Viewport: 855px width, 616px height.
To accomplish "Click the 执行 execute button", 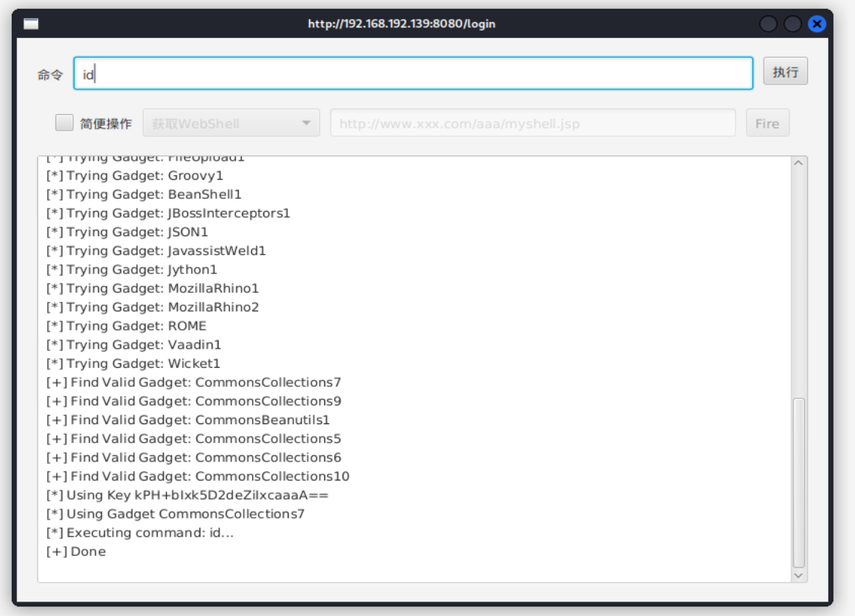I will pos(785,72).
